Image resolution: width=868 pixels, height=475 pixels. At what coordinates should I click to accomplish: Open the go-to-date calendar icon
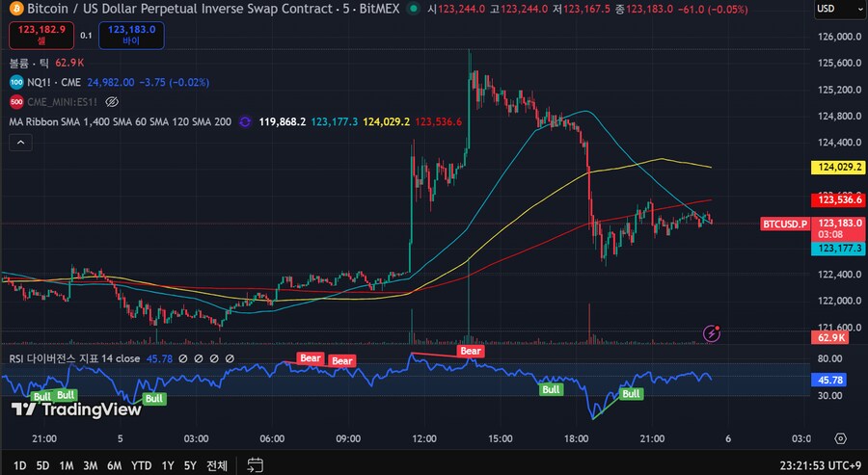tap(255, 465)
